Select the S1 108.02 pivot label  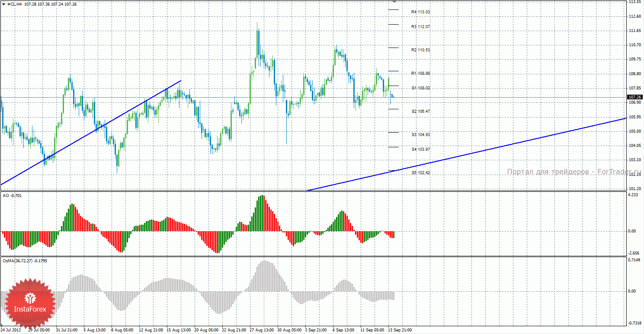pos(421,88)
